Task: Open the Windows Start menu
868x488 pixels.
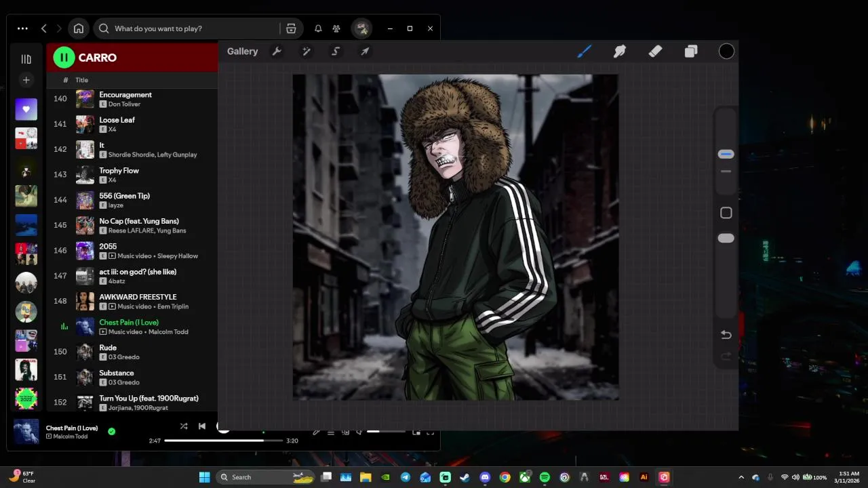Action: tap(204, 477)
